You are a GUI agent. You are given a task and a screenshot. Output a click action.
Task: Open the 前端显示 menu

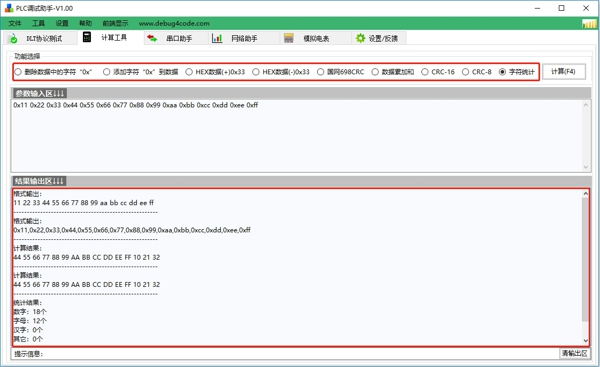115,23
